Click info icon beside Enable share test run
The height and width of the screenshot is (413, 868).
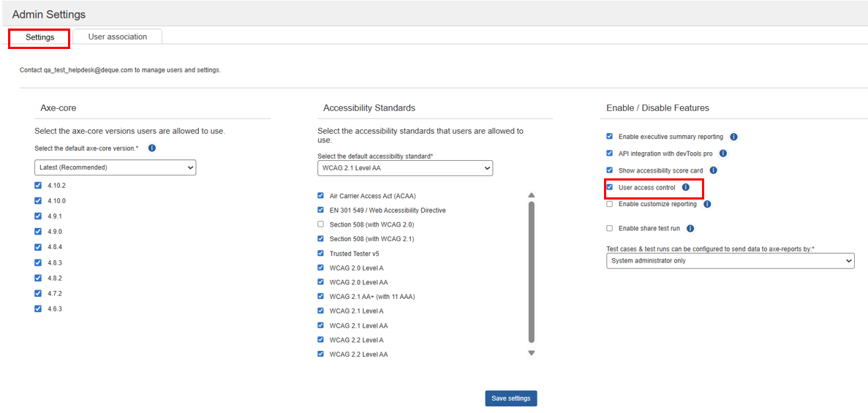(x=690, y=229)
